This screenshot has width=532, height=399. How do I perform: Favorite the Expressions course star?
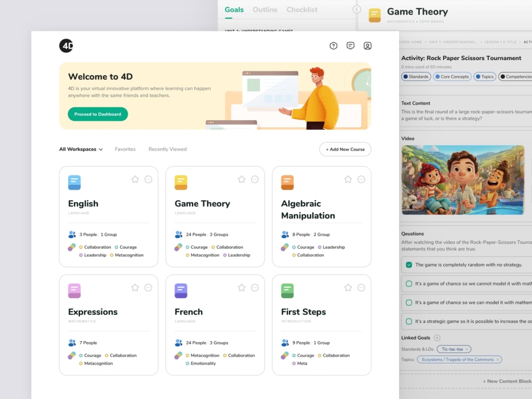[135, 287]
